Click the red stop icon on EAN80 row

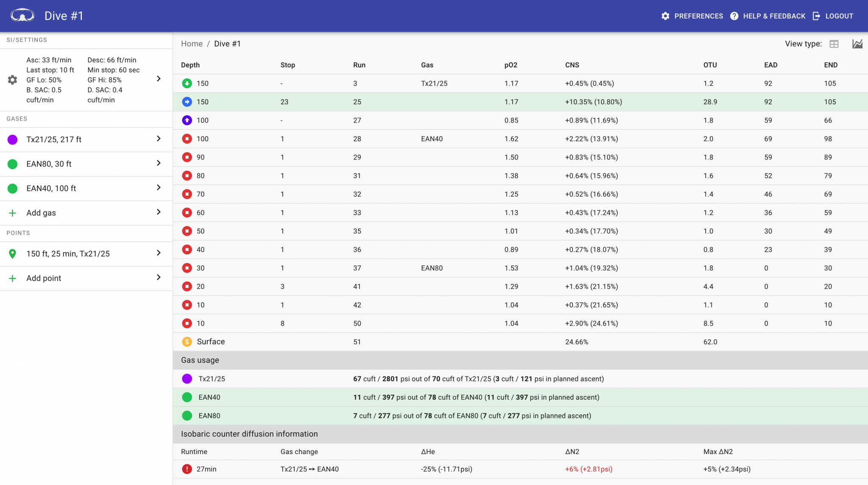coord(187,268)
